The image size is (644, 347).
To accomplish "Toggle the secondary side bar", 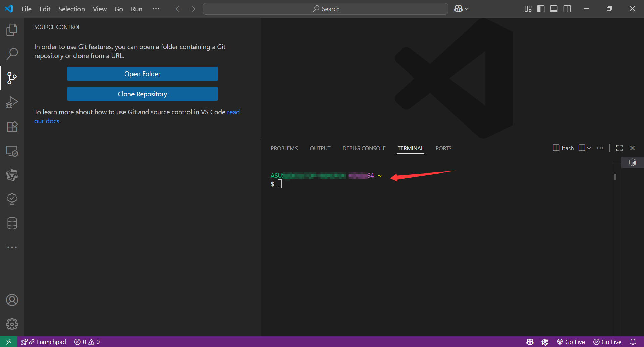I will (x=567, y=9).
